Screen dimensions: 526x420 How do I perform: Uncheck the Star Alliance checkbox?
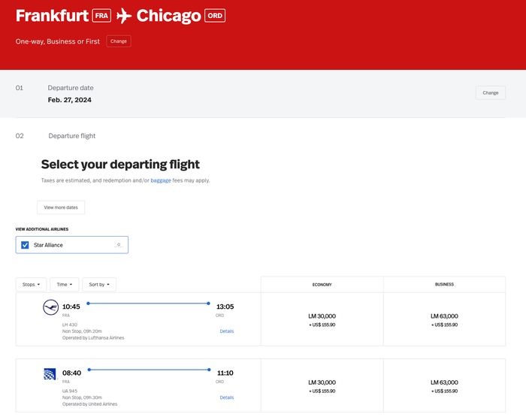coord(25,245)
